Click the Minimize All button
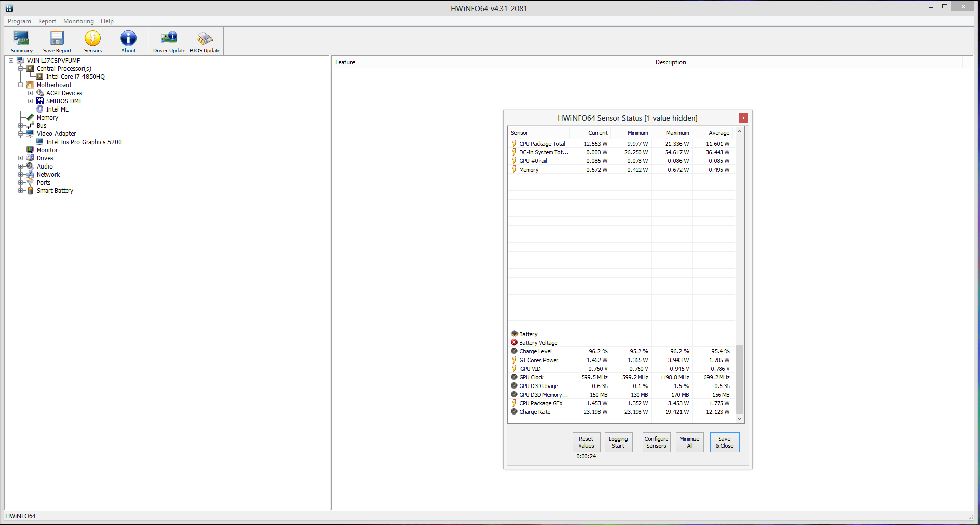This screenshot has height=525, width=980. pos(690,443)
